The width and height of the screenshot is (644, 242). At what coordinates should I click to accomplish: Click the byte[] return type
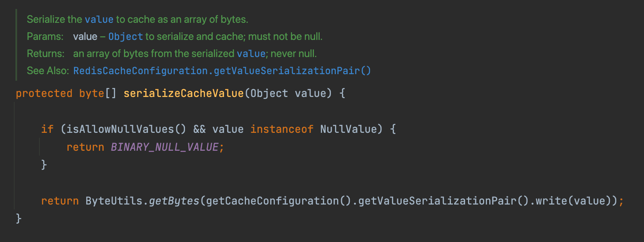(98, 94)
